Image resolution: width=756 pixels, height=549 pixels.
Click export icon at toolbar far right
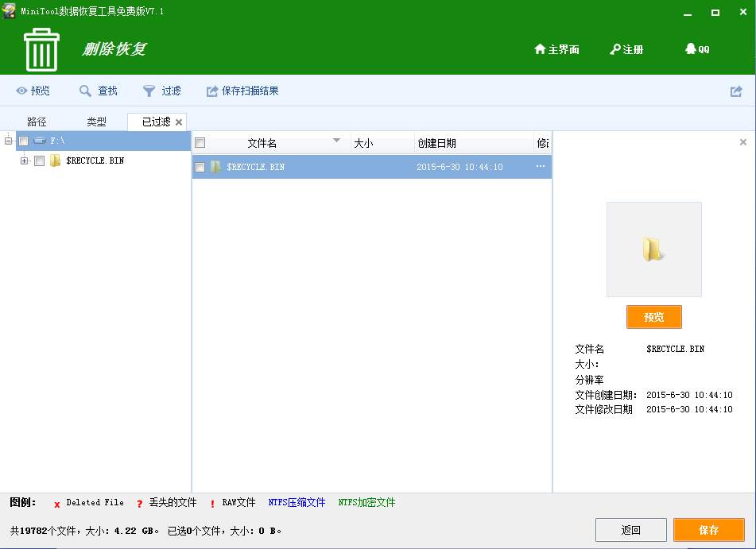[736, 91]
